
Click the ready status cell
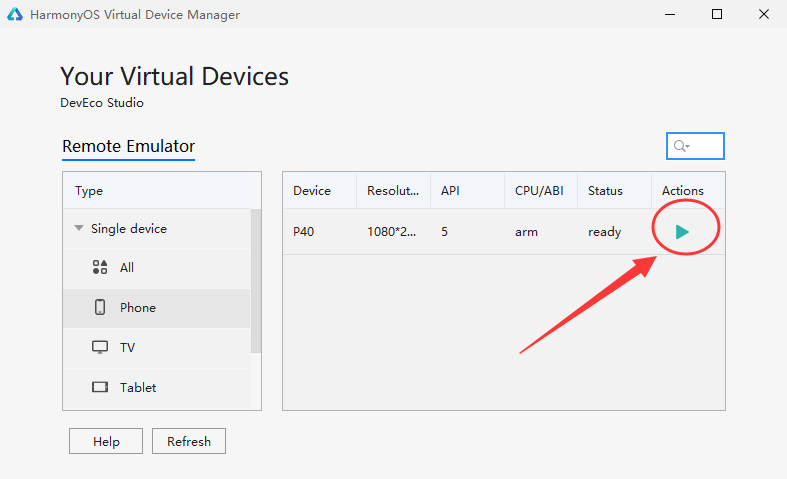605,232
